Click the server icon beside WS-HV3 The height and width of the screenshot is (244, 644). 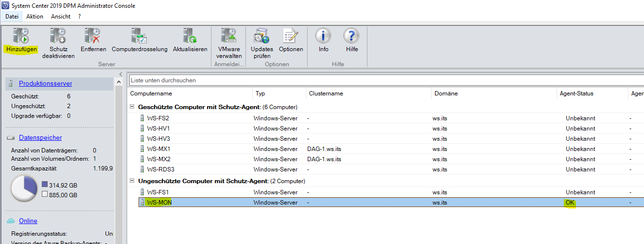tap(142, 139)
